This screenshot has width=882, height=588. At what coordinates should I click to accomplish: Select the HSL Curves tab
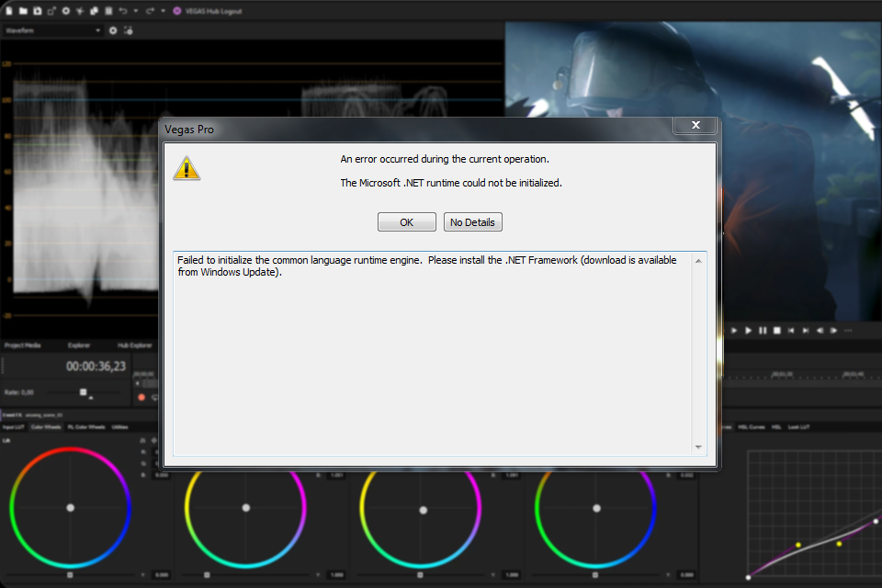(x=752, y=427)
